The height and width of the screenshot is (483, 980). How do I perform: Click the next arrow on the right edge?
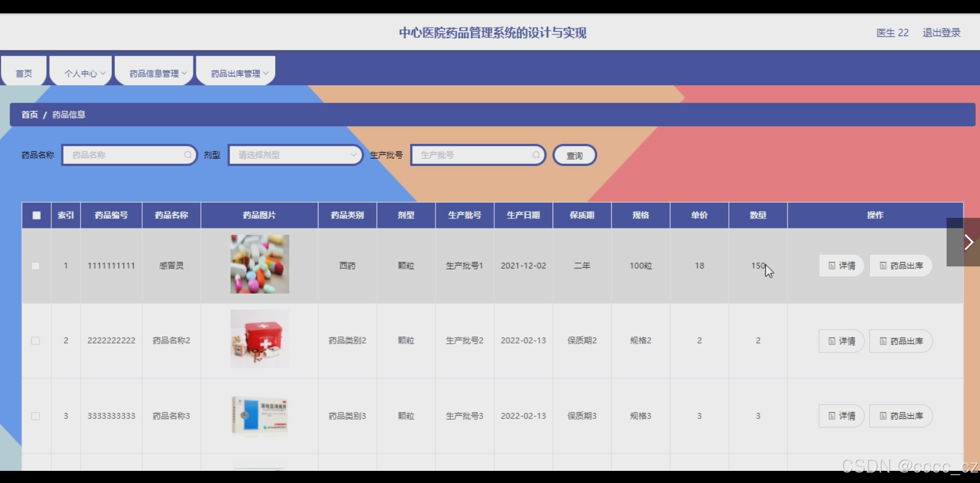[968, 242]
